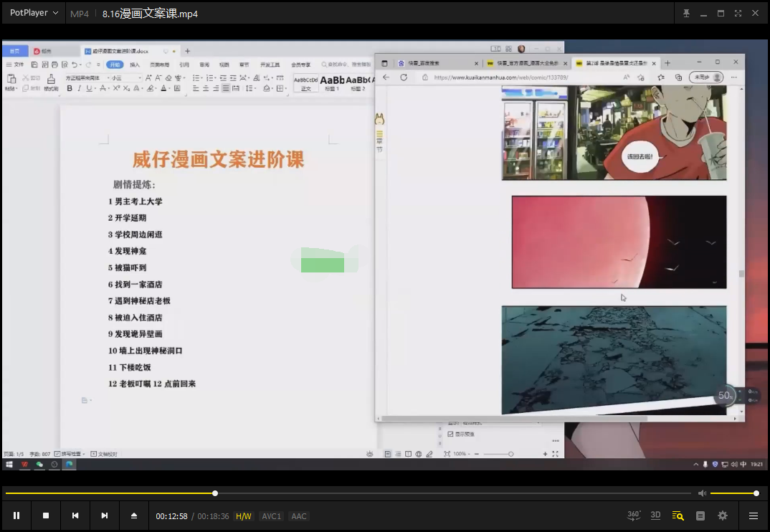Pin the PotPlayer window on top
770x532 pixels.
click(687, 13)
